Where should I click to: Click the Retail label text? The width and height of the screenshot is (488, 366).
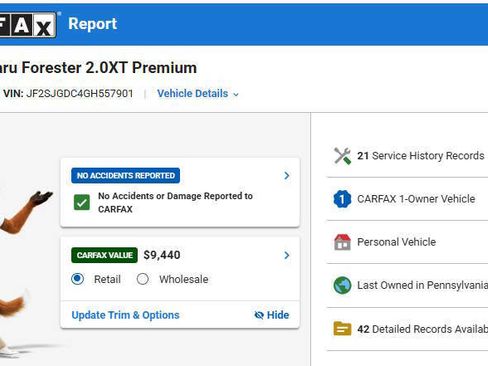pos(107,279)
